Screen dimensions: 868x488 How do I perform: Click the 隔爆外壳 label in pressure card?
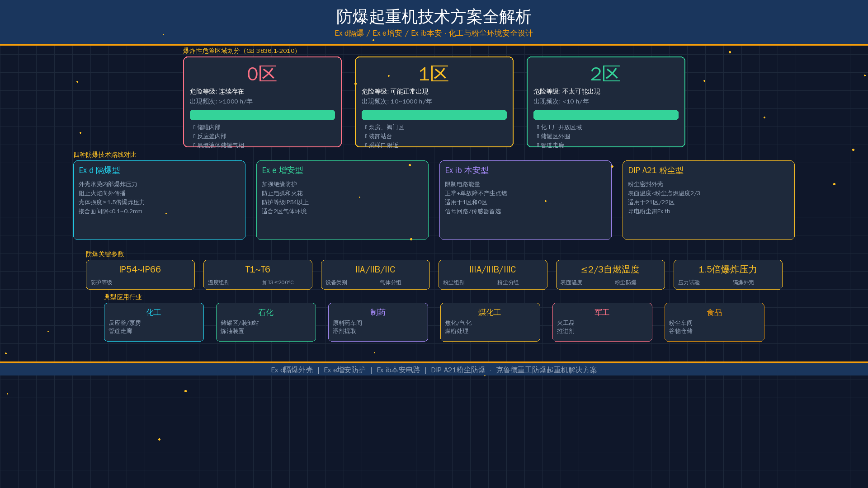[743, 282]
